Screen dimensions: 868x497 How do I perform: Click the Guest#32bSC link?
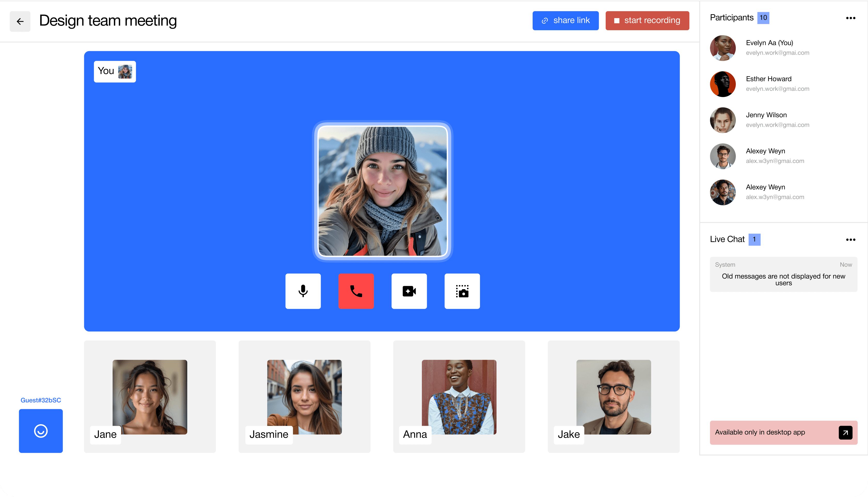coord(41,400)
